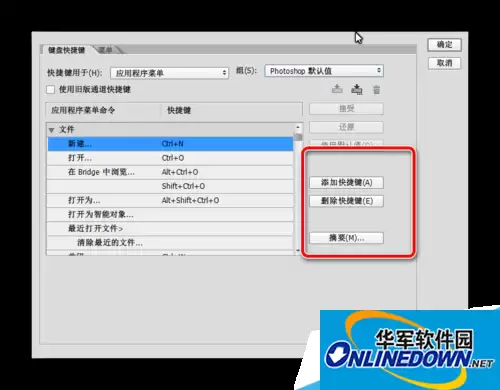Click the create new set icon
The image size is (500, 390).
click(357, 89)
